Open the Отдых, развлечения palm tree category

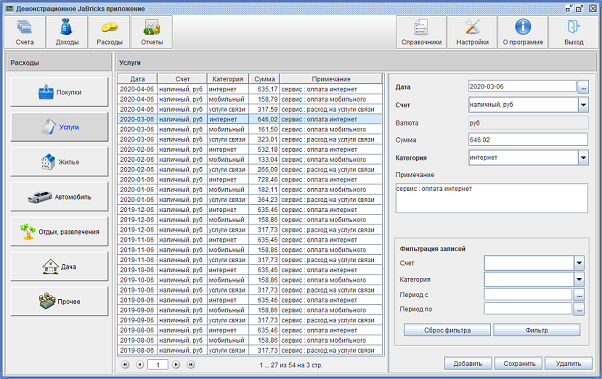pyautogui.click(x=60, y=232)
